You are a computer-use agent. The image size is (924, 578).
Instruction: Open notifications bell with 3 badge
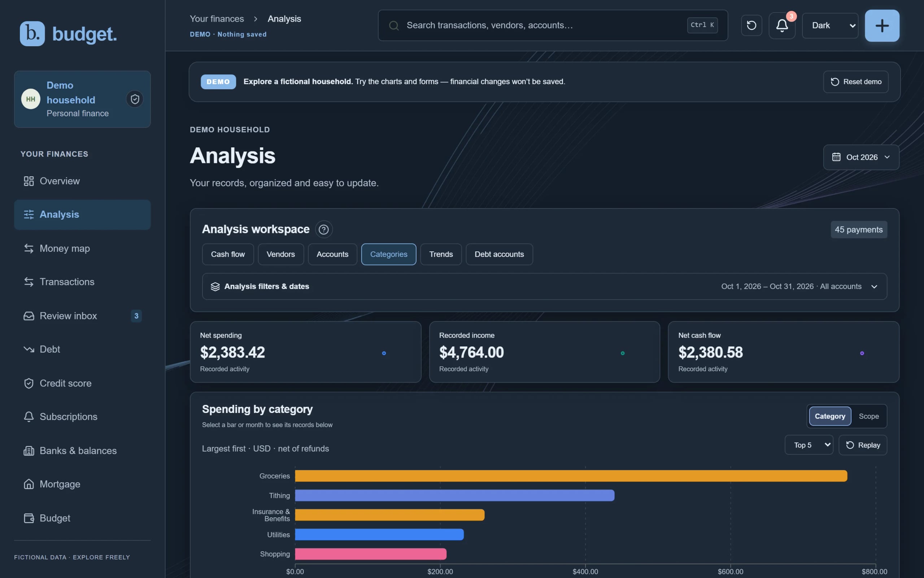coord(782,26)
